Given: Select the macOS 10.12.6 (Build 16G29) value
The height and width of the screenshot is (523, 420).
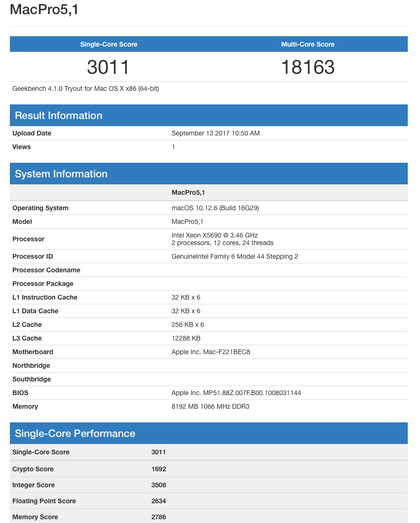Looking at the screenshot, I should 215,208.
